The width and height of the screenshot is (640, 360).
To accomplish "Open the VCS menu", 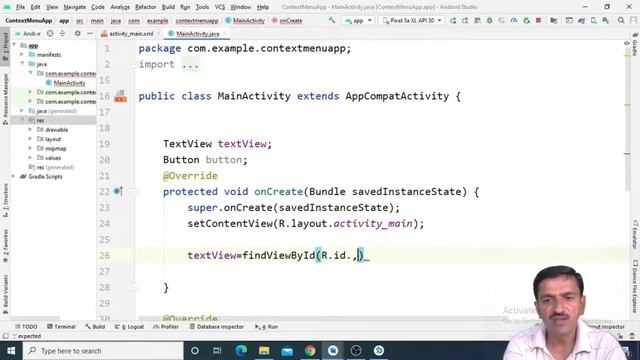I will 220,7.
